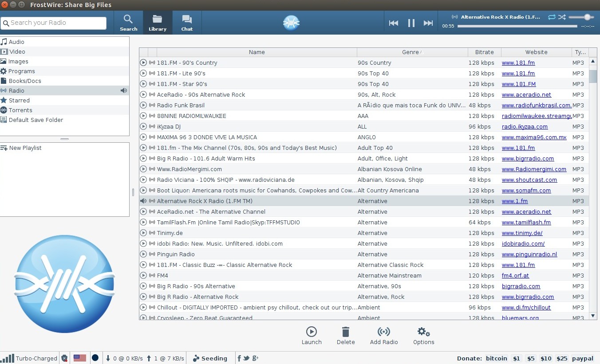Create a New Playlist
Viewport: 600px width, 364px height.
point(64,148)
